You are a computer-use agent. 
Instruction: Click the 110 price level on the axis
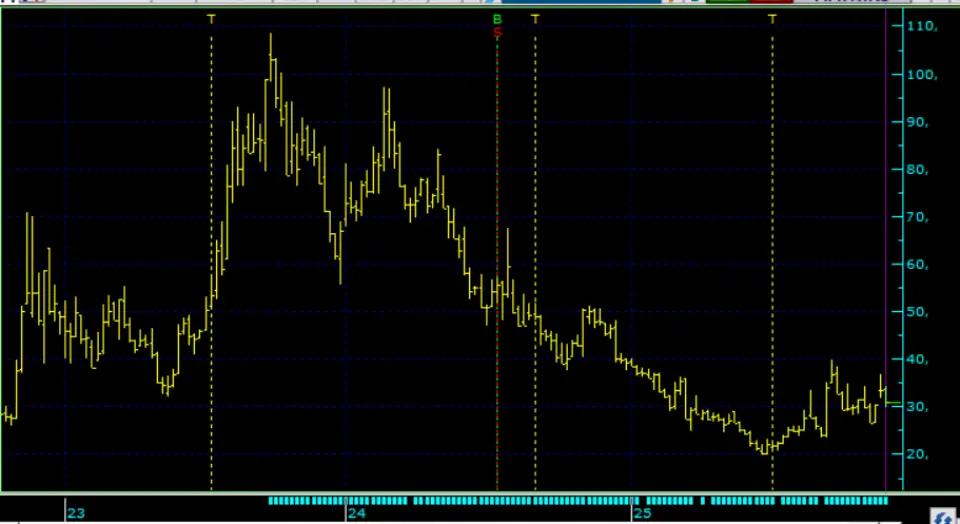[921, 27]
